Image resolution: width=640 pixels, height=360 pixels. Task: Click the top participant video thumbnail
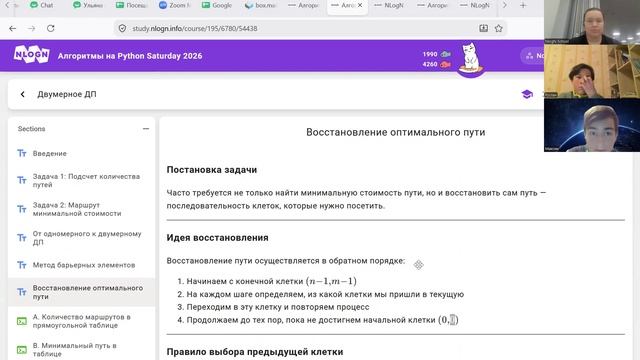(x=592, y=22)
